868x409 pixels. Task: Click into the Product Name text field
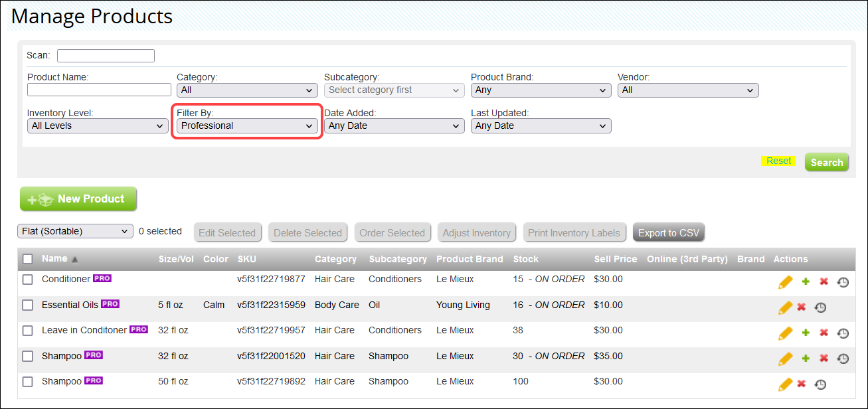pyautogui.click(x=99, y=90)
